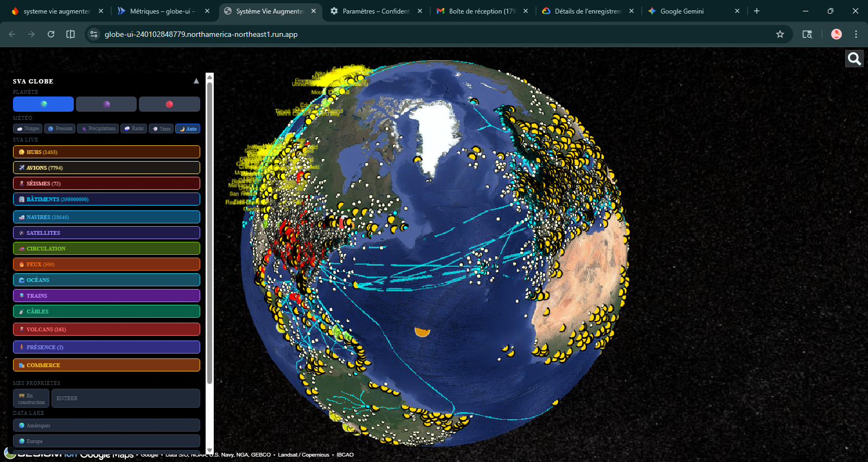Image resolution: width=868 pixels, height=462 pixels.
Task: Toggle the COMMERCE layer
Action: pyautogui.click(x=106, y=365)
